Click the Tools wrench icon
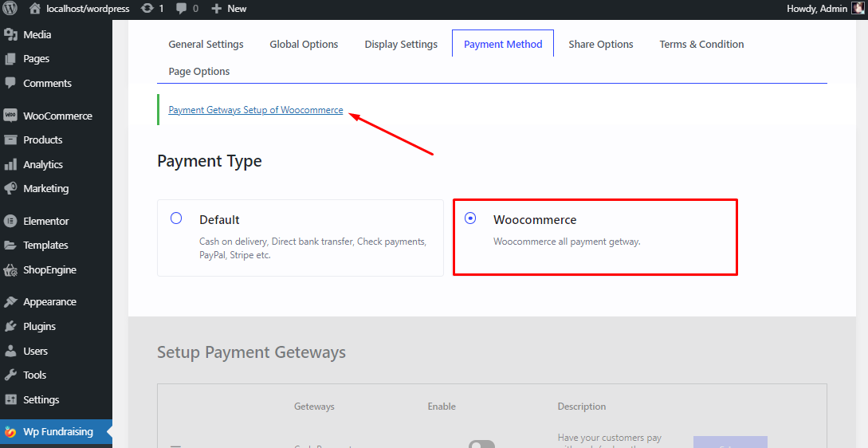 10,375
